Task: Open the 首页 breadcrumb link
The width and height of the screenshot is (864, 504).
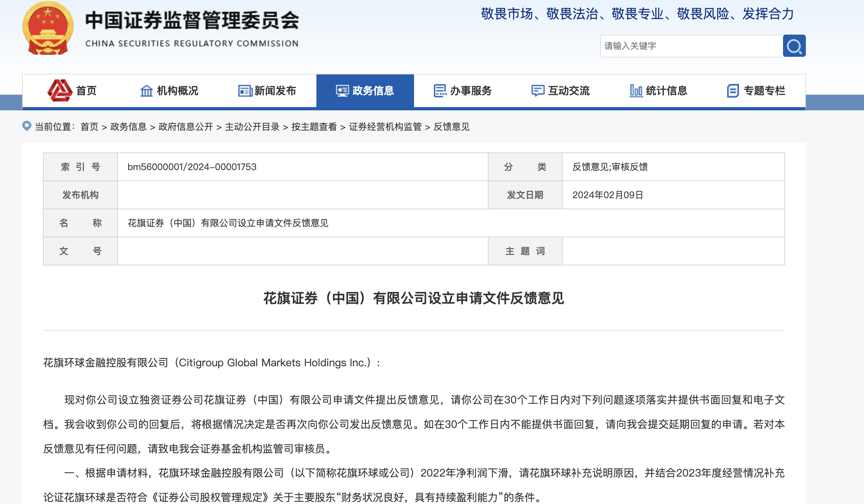Action: click(89, 127)
